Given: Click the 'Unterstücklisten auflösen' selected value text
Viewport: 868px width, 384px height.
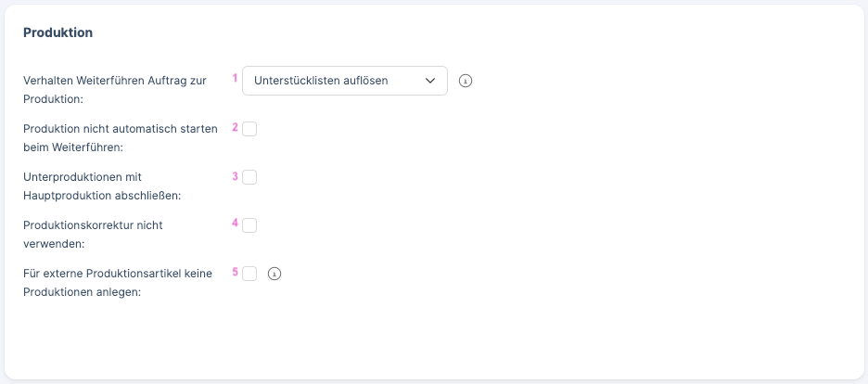Looking at the screenshot, I should (321, 81).
